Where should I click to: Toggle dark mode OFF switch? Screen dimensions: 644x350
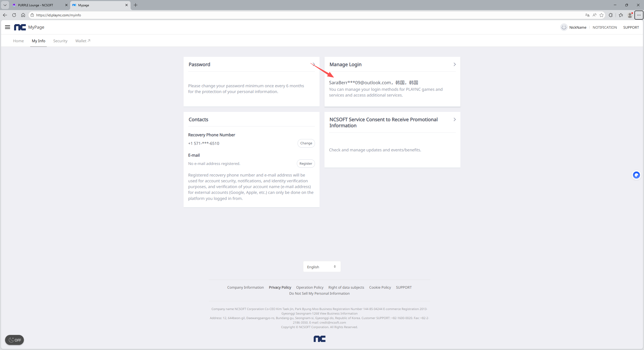(x=15, y=340)
